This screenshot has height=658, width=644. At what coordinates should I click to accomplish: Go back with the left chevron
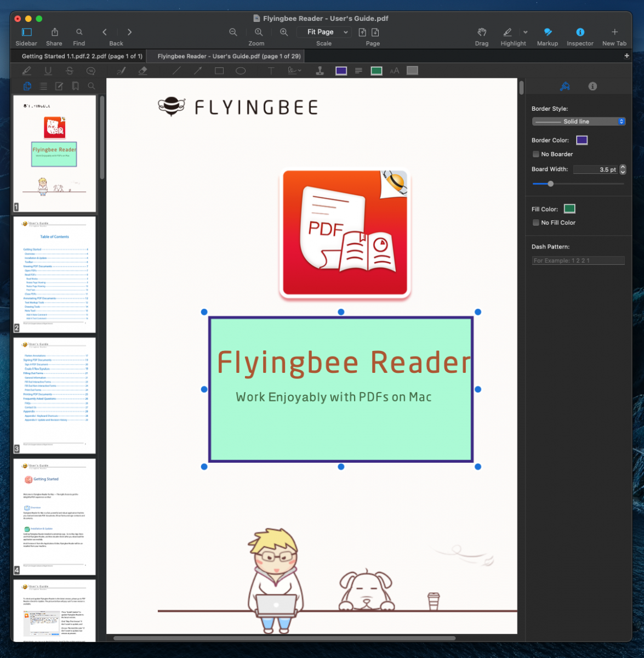point(104,32)
